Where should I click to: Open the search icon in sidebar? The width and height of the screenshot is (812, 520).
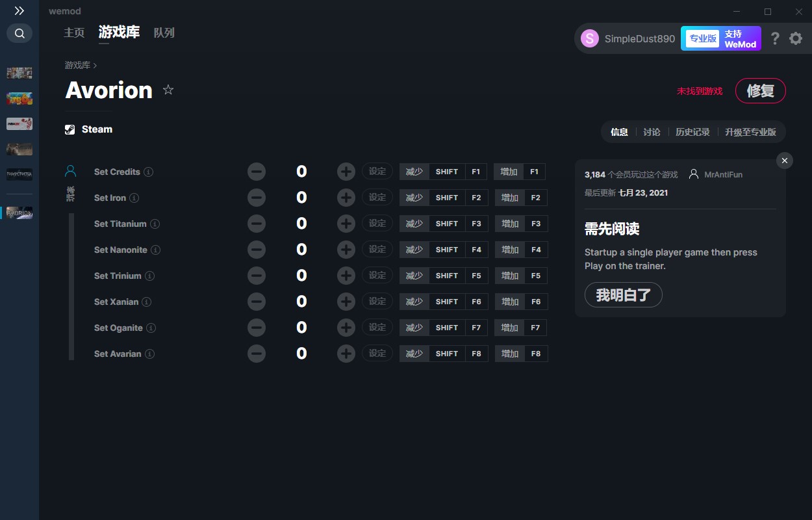(19, 33)
